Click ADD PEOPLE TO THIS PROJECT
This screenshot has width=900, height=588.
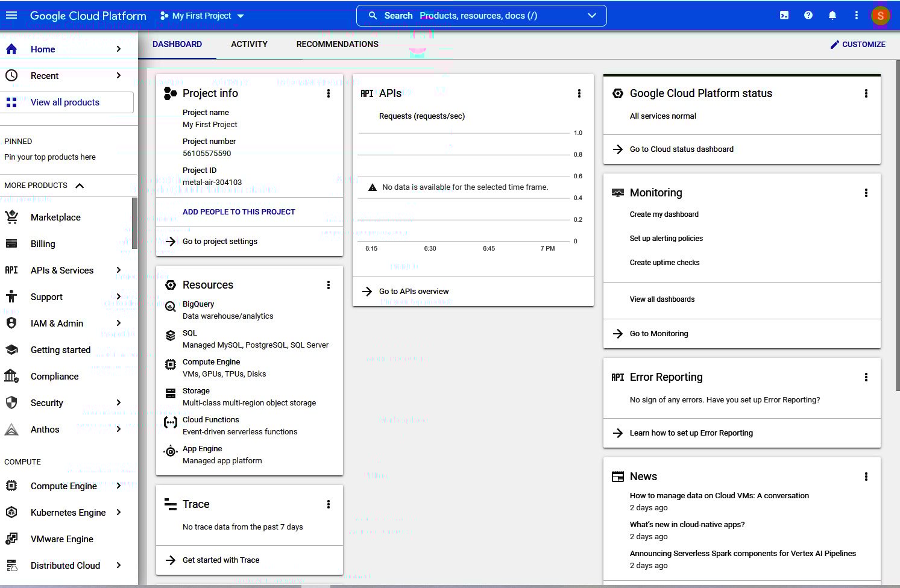[239, 212]
